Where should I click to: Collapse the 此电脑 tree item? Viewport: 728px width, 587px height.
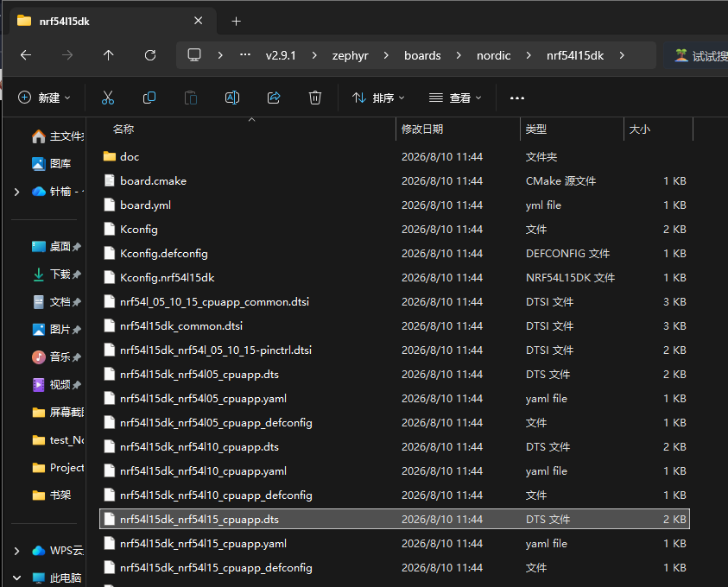click(16, 578)
